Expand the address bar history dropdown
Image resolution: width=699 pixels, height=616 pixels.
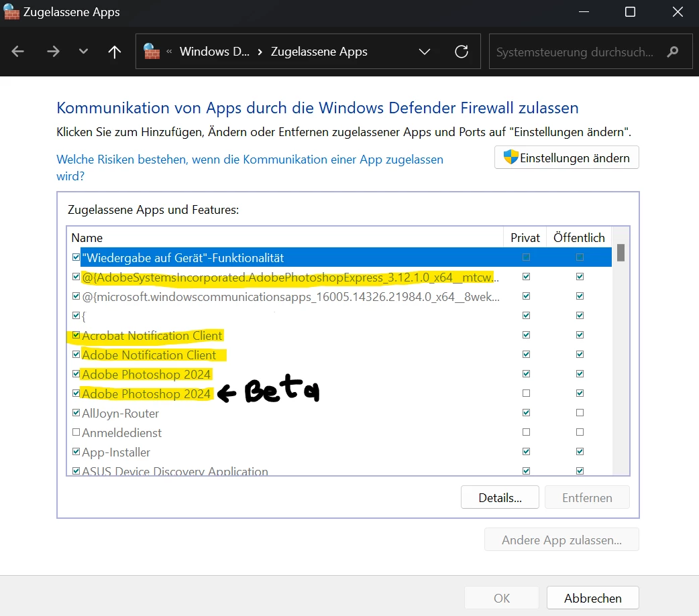tap(425, 52)
